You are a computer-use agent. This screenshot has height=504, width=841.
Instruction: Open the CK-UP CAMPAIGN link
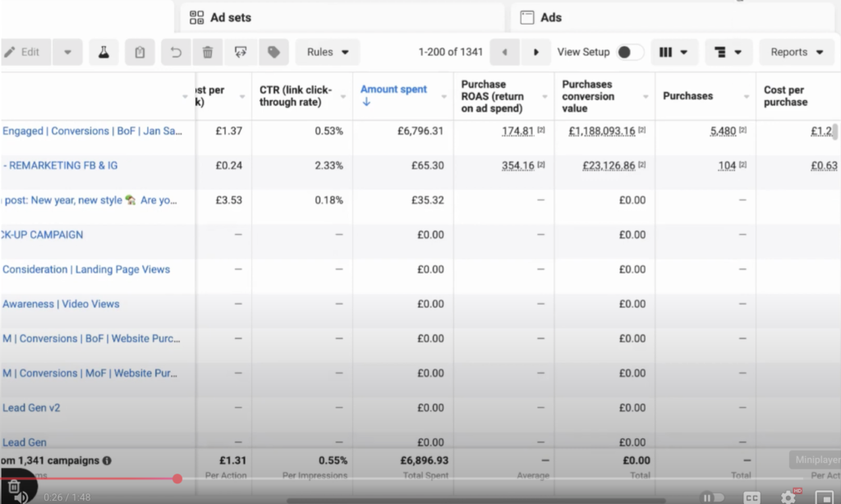42,235
